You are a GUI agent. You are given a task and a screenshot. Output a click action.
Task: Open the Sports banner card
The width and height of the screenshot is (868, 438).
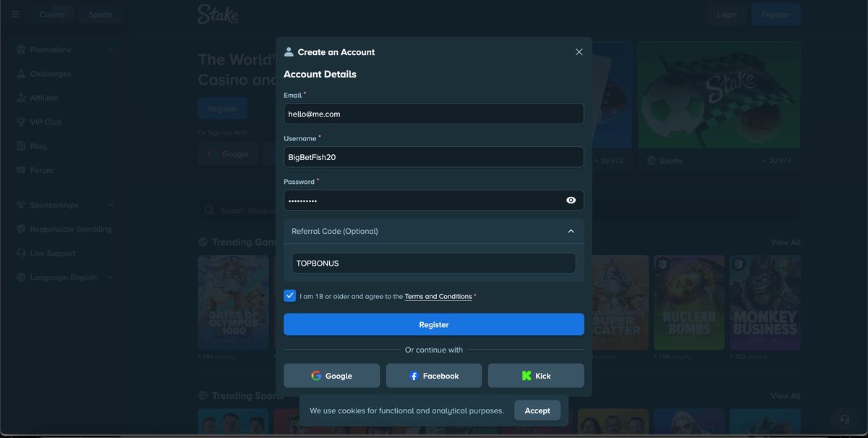719,106
